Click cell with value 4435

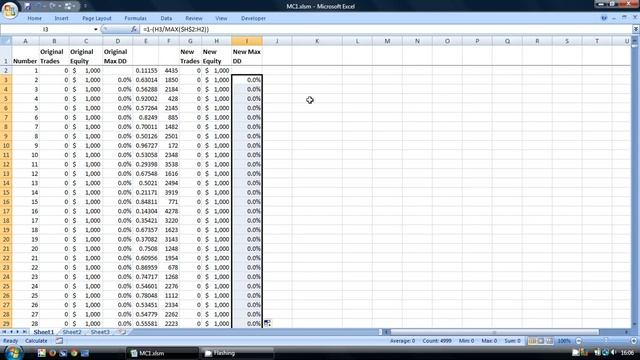tap(169, 70)
